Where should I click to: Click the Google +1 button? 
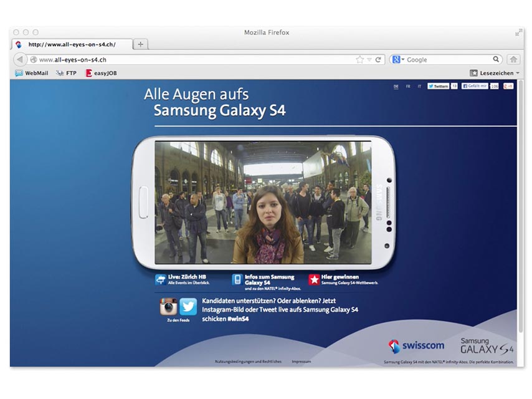508,86
